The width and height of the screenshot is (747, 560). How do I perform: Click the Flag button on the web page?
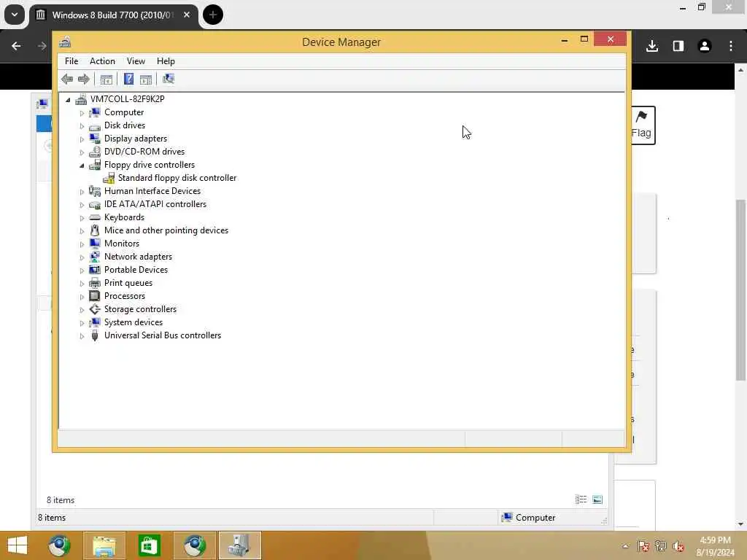click(x=641, y=125)
